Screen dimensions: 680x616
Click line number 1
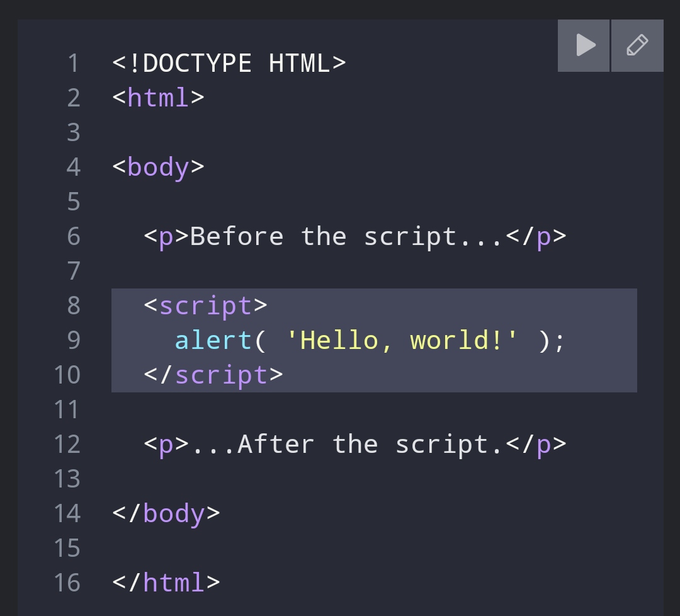pos(74,62)
